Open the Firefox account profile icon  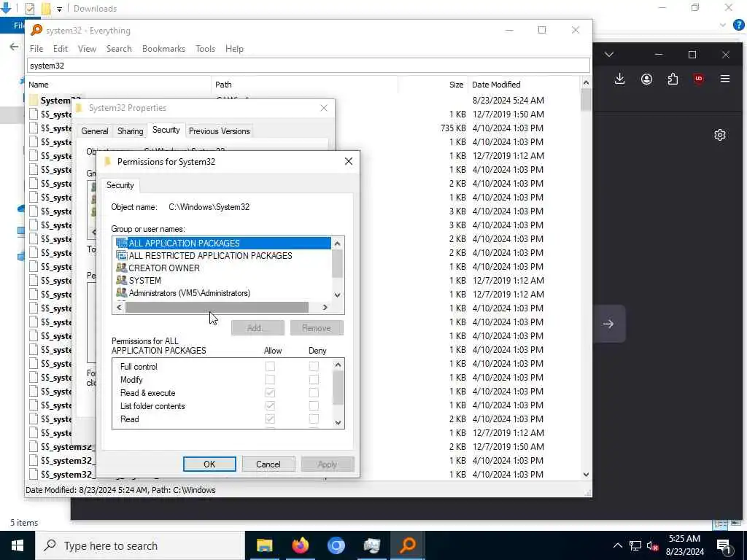pyautogui.click(x=646, y=79)
